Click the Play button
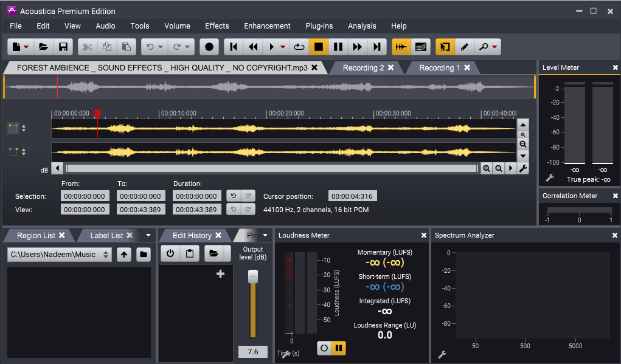 point(272,47)
